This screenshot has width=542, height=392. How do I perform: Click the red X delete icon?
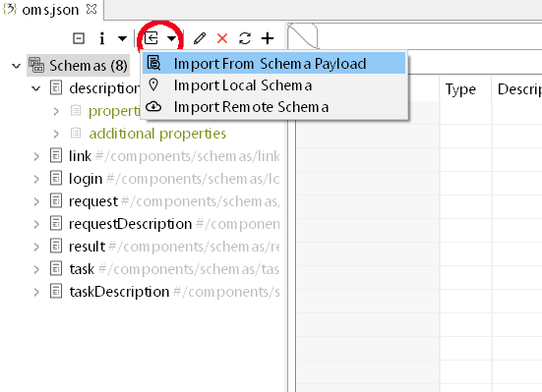(222, 38)
